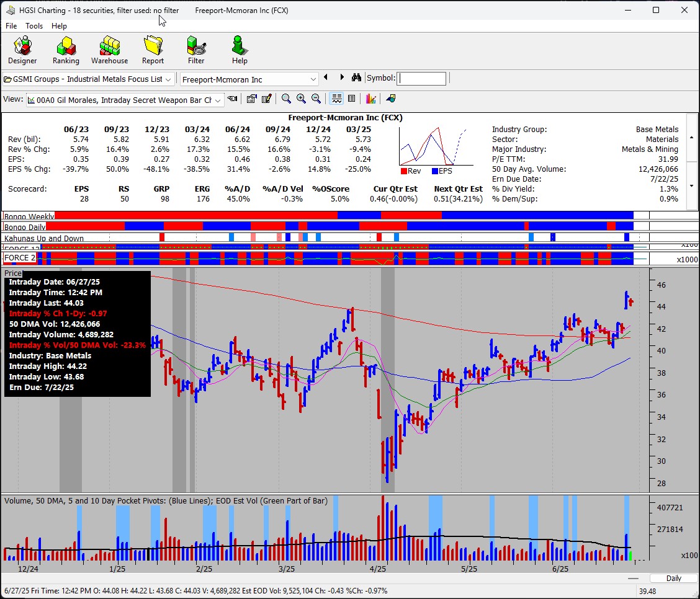The image size is (700, 599).
Task: Click the zoom out magnifier icon
Action: tap(316, 99)
